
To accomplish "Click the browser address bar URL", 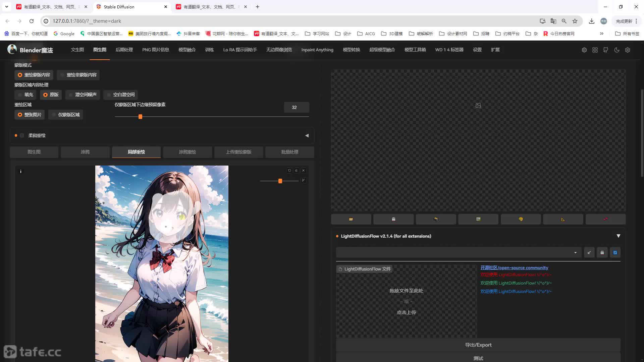I will tap(87, 21).
